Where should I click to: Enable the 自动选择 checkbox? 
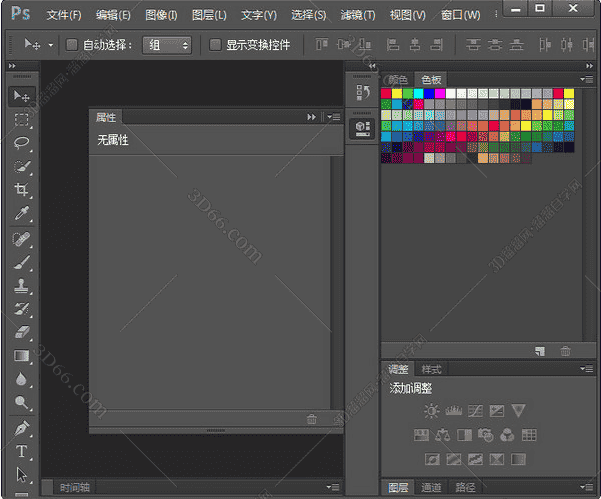pyautogui.click(x=72, y=45)
